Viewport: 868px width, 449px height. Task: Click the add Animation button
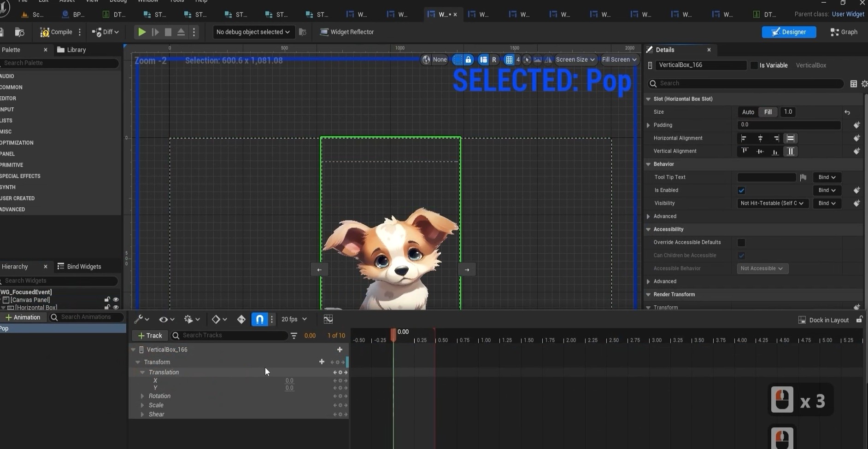click(x=23, y=317)
